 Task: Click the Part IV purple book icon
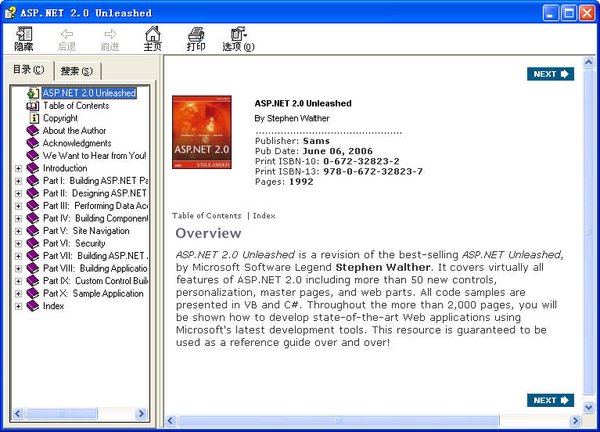33,218
